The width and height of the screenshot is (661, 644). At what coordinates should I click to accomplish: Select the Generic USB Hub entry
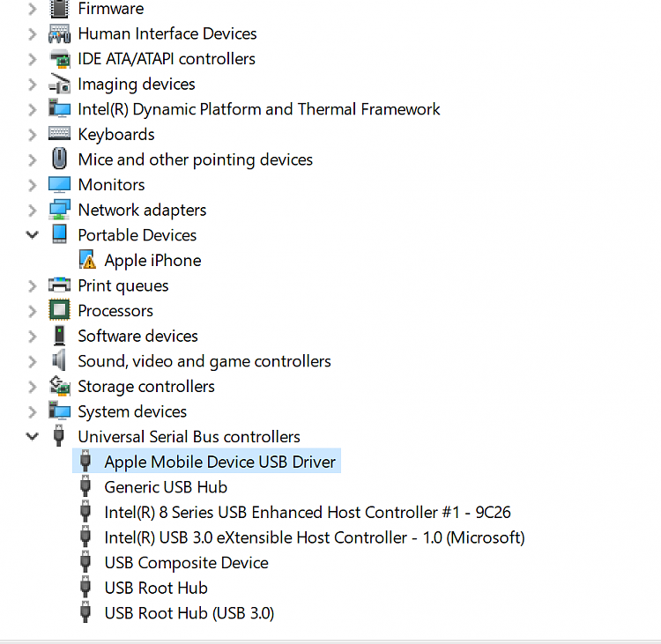point(166,487)
